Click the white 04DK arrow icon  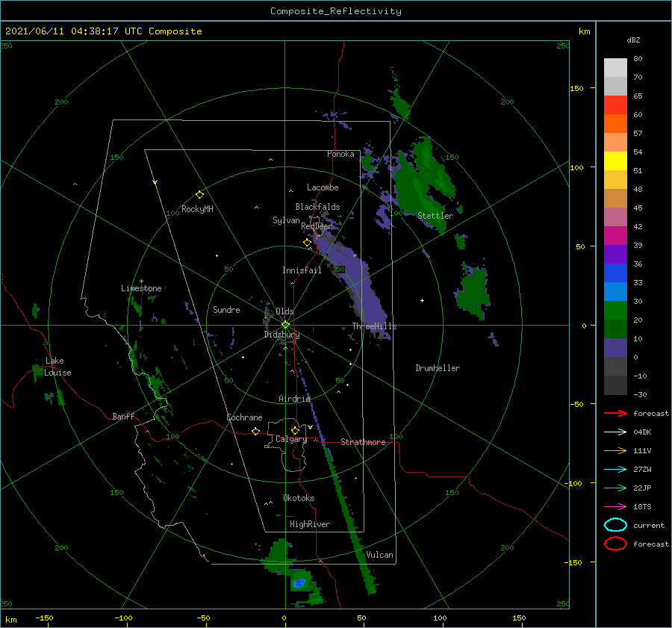(615, 432)
